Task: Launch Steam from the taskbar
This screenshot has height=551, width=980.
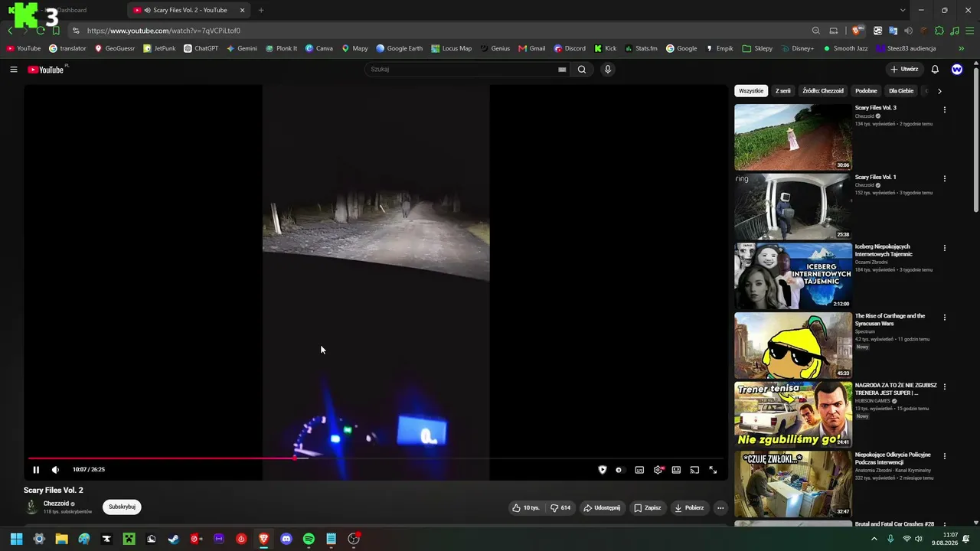Action: tap(174, 539)
